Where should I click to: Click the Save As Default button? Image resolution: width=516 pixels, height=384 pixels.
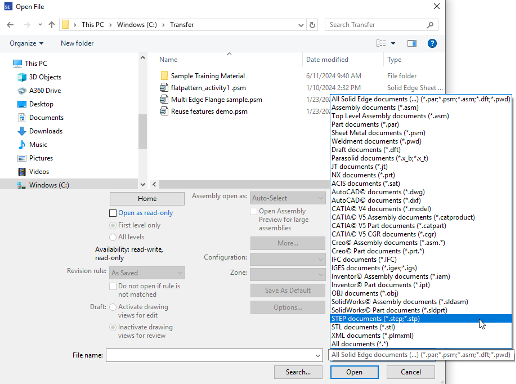coord(288,290)
